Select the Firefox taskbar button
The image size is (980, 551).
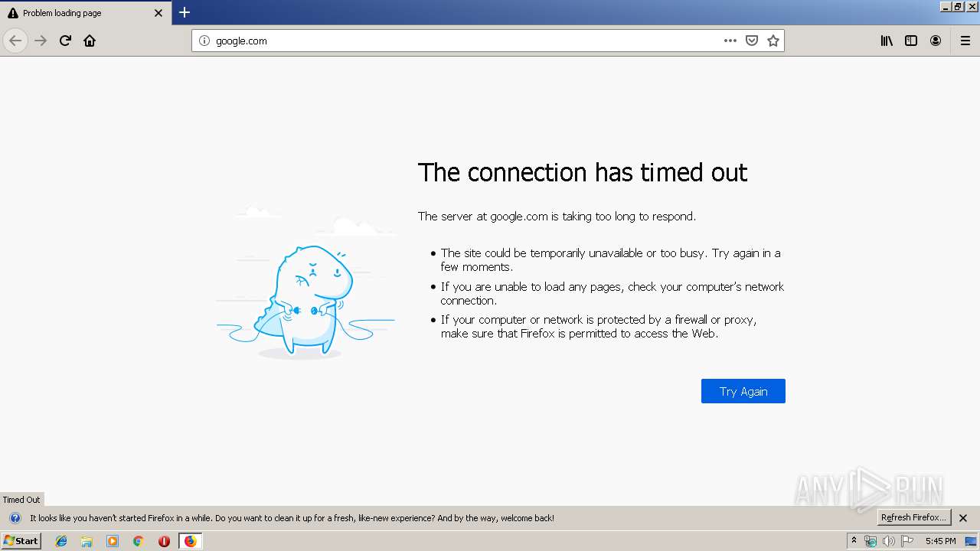click(x=190, y=541)
